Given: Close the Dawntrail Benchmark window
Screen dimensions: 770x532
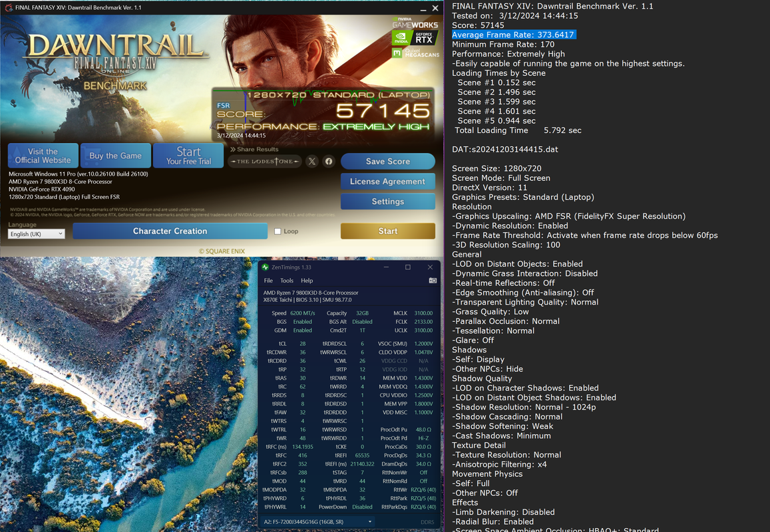Looking at the screenshot, I should 435,9.
